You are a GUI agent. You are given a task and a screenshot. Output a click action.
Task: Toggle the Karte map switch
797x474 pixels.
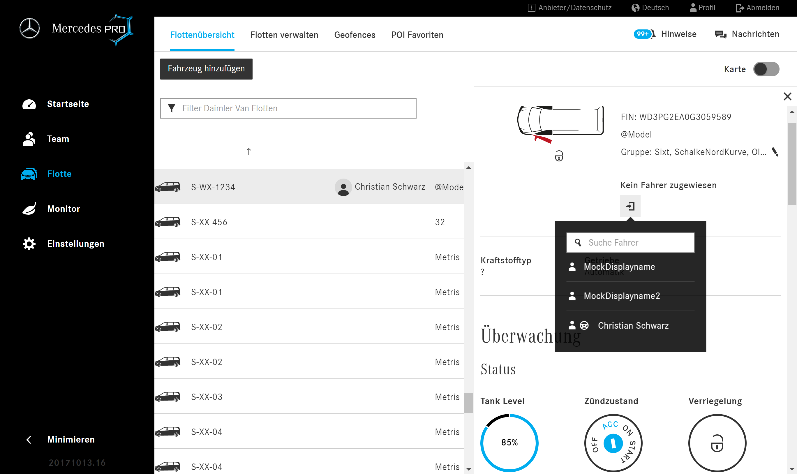765,69
